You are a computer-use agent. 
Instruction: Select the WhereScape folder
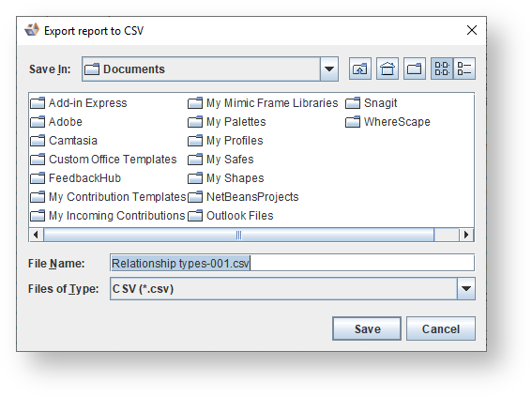coord(388,121)
